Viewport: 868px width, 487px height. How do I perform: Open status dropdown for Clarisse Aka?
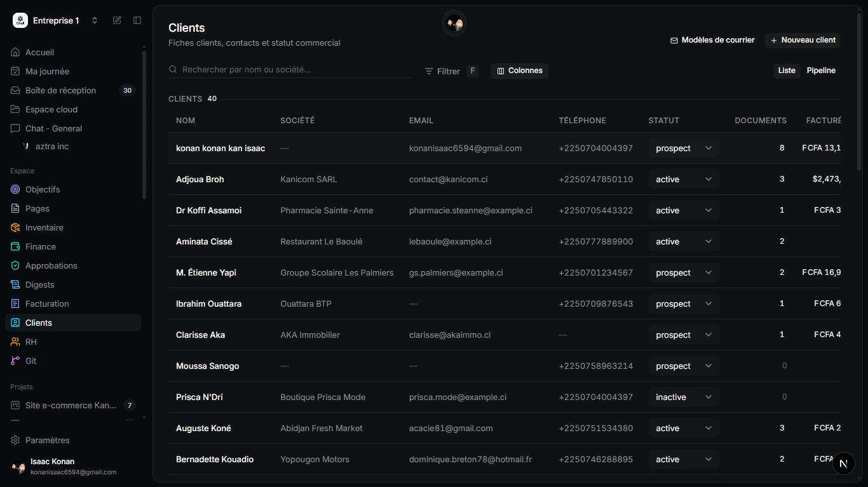[x=684, y=335]
